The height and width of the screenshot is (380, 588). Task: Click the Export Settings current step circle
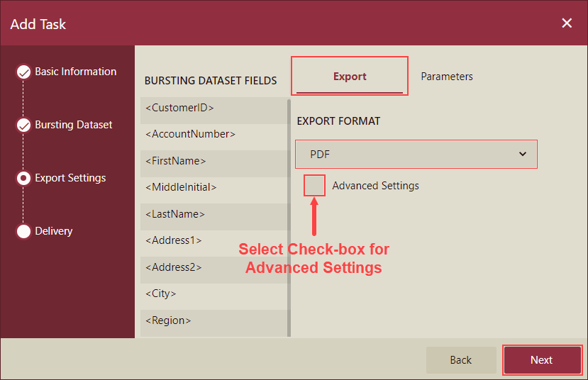tap(23, 179)
